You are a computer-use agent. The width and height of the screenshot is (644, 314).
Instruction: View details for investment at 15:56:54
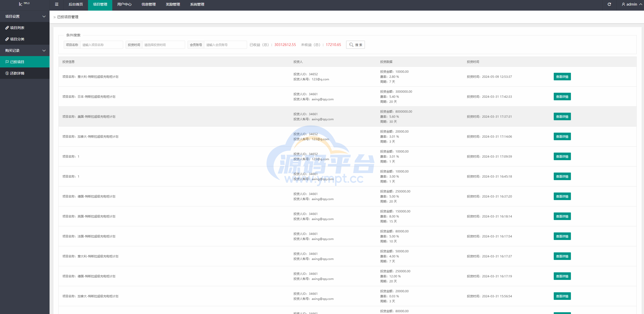[x=562, y=296]
